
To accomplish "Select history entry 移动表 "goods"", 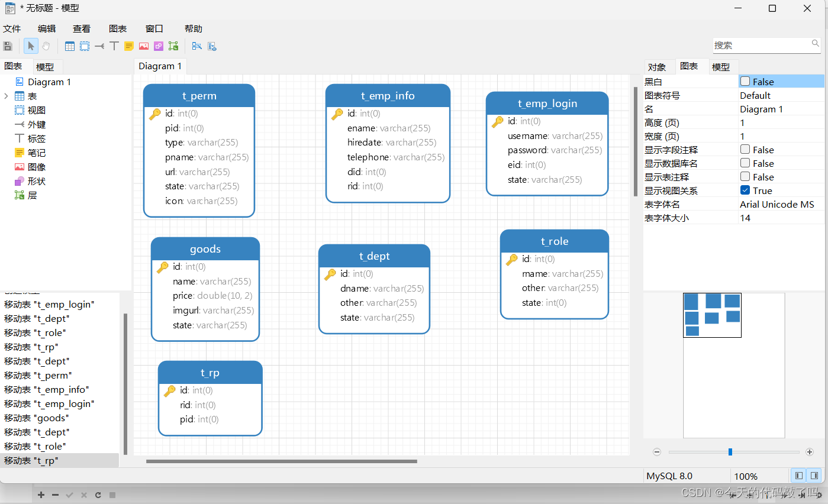I will point(37,418).
